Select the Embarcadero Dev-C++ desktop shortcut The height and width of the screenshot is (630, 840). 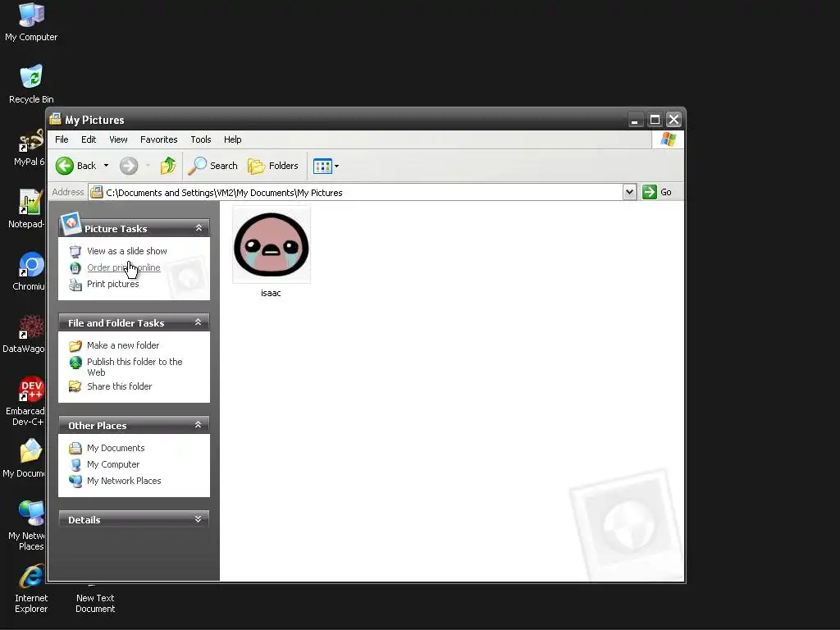(x=26, y=400)
